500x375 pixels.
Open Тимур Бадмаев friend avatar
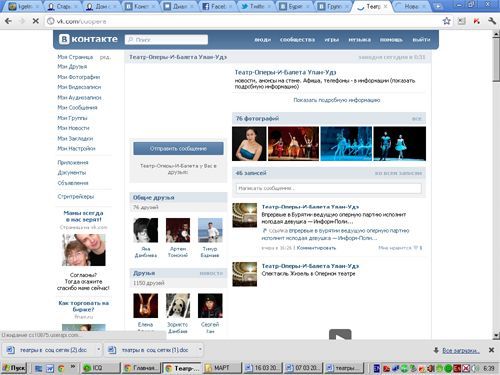210,230
